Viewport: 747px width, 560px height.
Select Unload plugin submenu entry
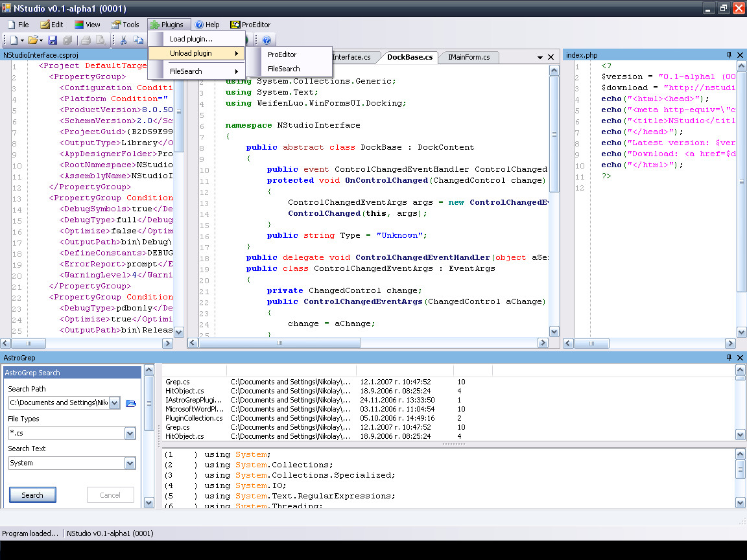(196, 53)
